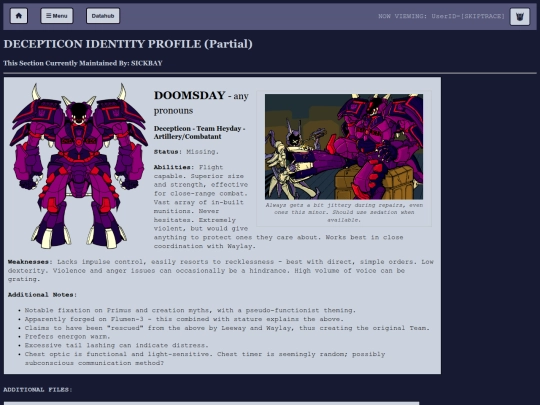
Task: Click the note 'Apparently forged on Flumen-3'
Action: coord(184,319)
